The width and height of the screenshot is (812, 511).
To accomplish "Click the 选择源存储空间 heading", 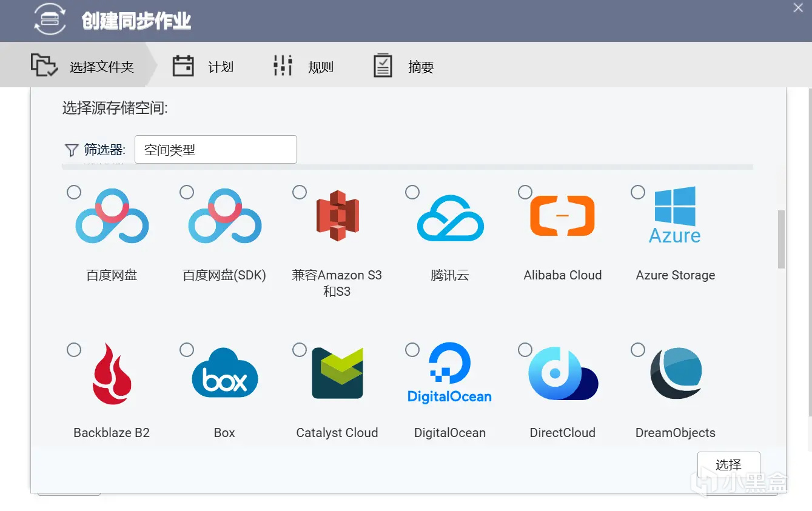I will point(115,109).
